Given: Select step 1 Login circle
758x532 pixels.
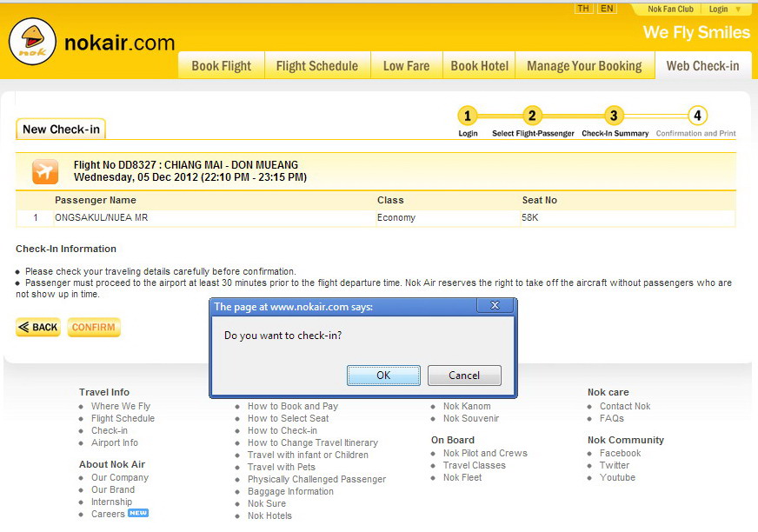Looking at the screenshot, I should pyautogui.click(x=467, y=116).
